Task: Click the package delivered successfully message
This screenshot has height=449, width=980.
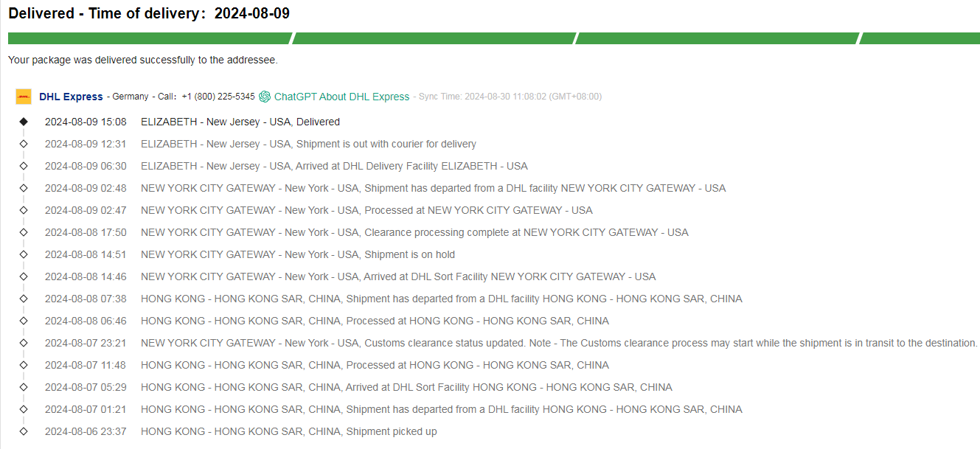Action: 143,60
